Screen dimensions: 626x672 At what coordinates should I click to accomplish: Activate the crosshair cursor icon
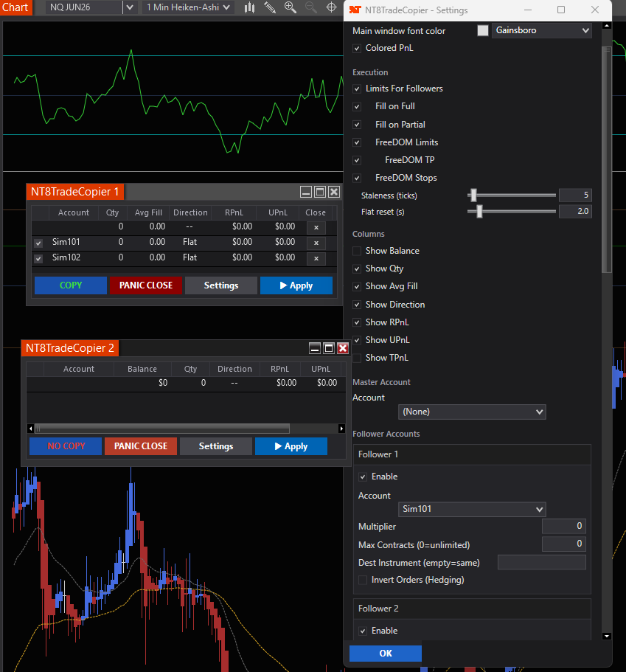pyautogui.click(x=331, y=7)
